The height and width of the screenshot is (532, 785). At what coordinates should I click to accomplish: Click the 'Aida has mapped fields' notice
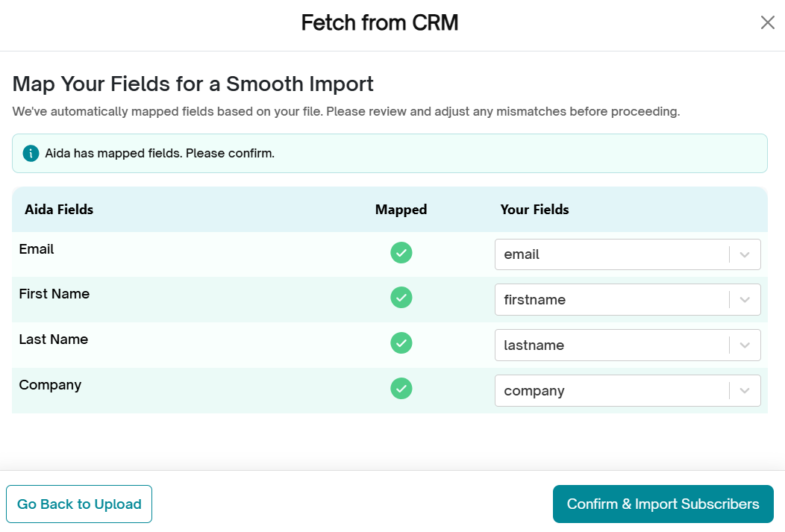pos(160,154)
